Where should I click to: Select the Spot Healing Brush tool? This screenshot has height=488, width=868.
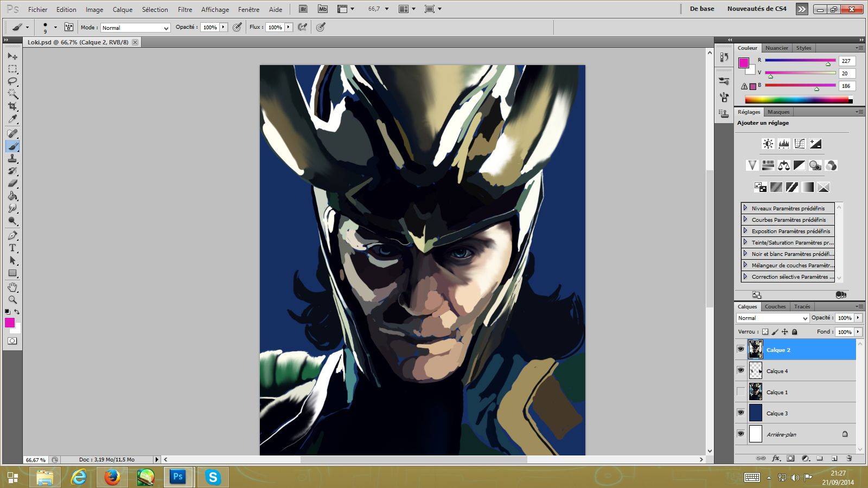tap(12, 133)
